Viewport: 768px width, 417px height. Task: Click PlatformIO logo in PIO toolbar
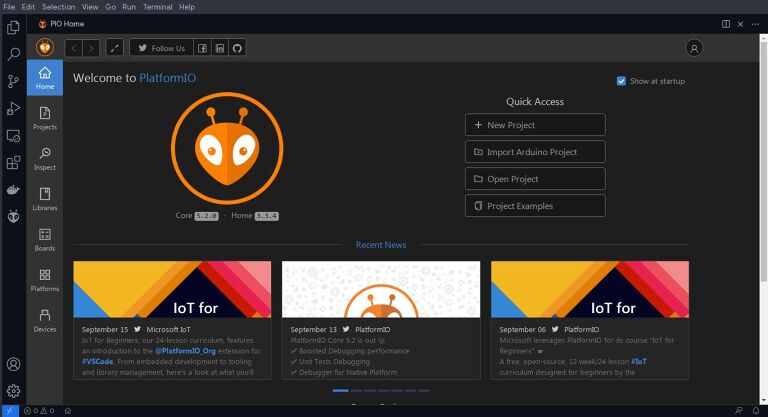click(x=45, y=48)
